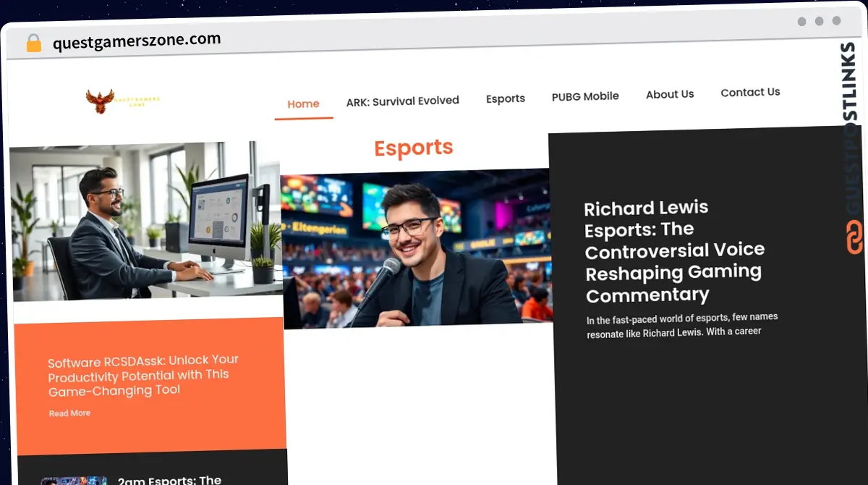Open the 2am Esports article title
Image resolution: width=868 pixels, height=485 pixels.
[x=169, y=480]
